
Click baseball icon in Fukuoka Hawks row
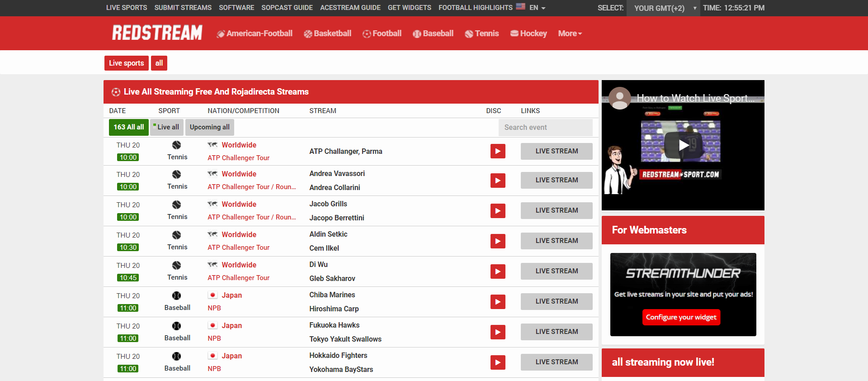(176, 326)
